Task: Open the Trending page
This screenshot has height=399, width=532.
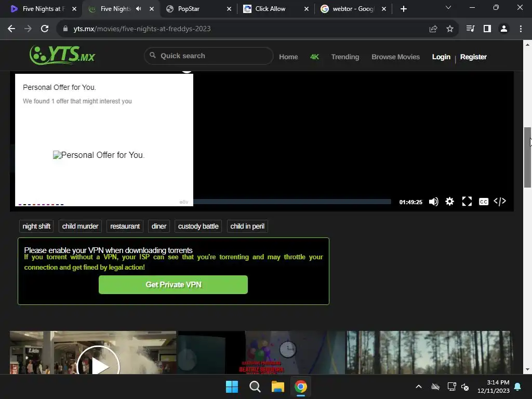Action: (x=345, y=57)
